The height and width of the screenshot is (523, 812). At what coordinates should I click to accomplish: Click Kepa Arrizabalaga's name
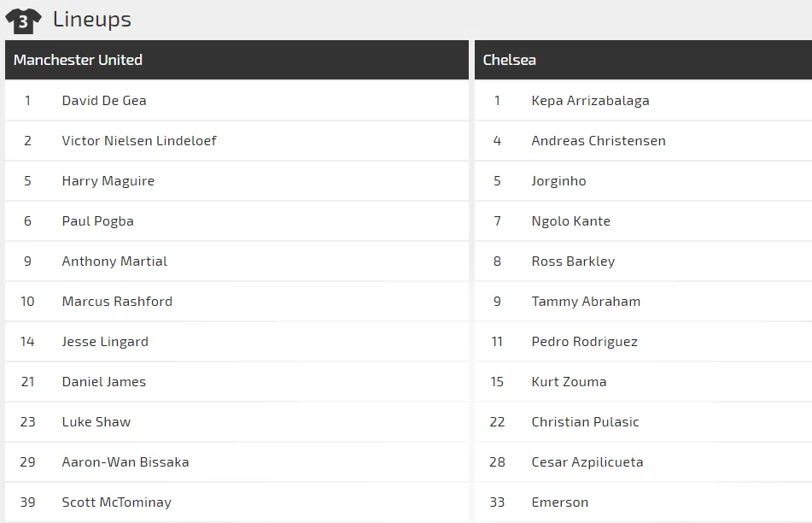coord(590,100)
